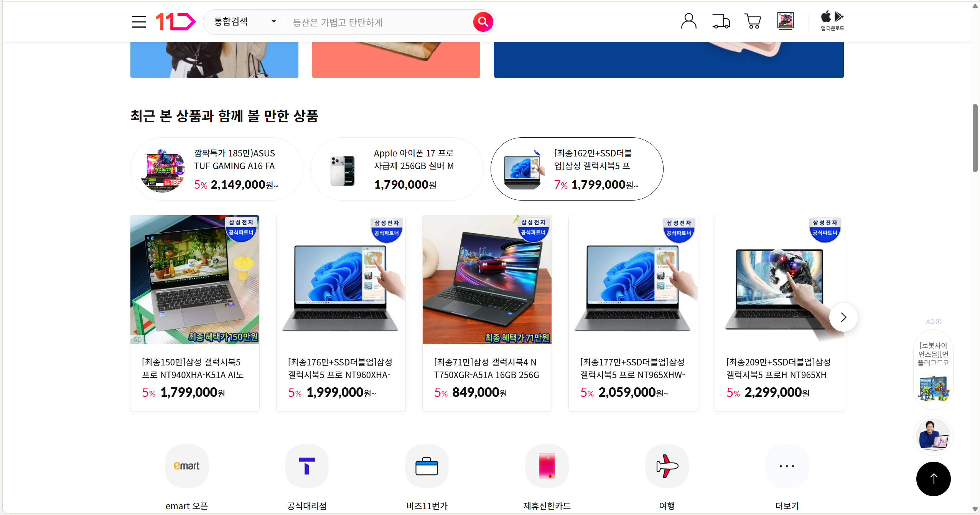Open the delivery tracking truck icon

pos(721,21)
